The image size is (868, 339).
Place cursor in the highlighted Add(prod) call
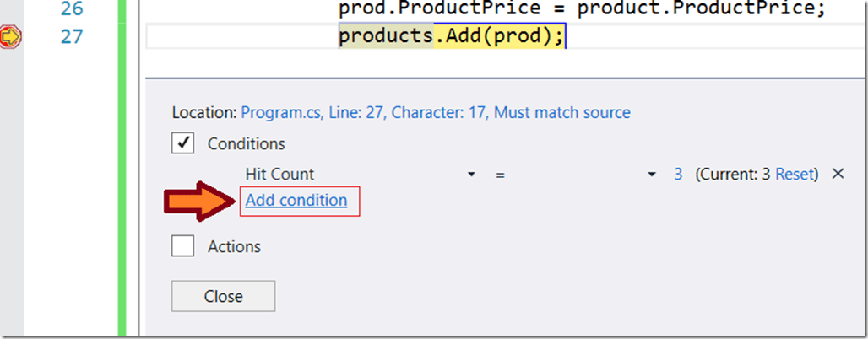pyautogui.click(x=498, y=37)
